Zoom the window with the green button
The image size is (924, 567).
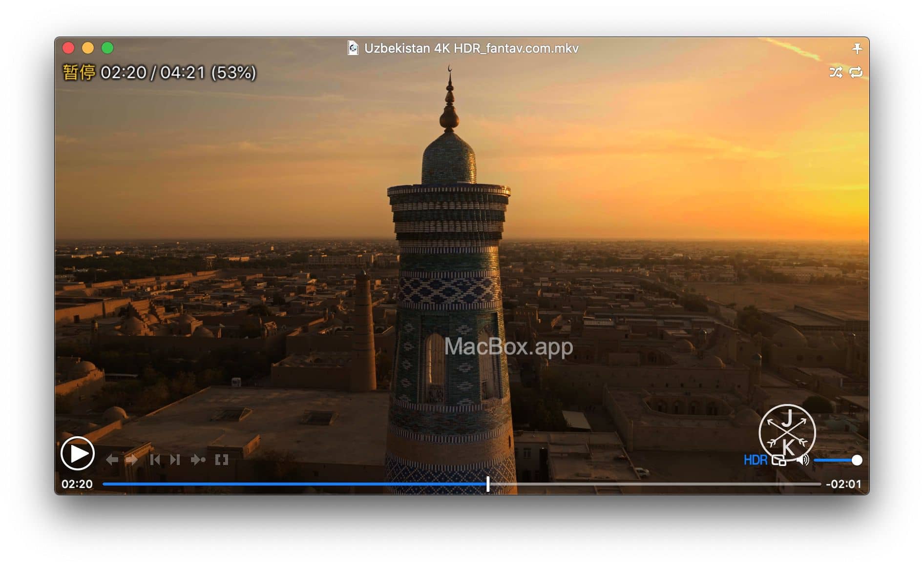pos(107,48)
